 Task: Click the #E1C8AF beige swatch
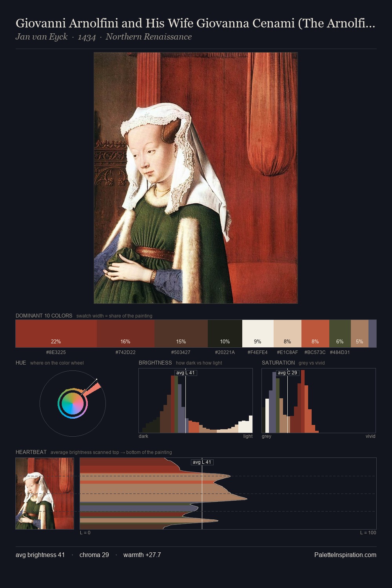287,334
